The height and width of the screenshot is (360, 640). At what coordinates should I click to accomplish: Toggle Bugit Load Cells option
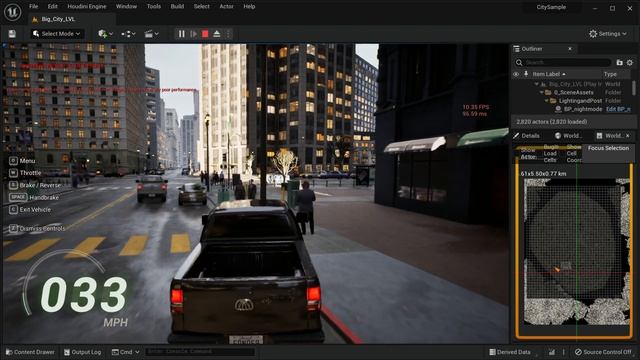tap(551, 153)
